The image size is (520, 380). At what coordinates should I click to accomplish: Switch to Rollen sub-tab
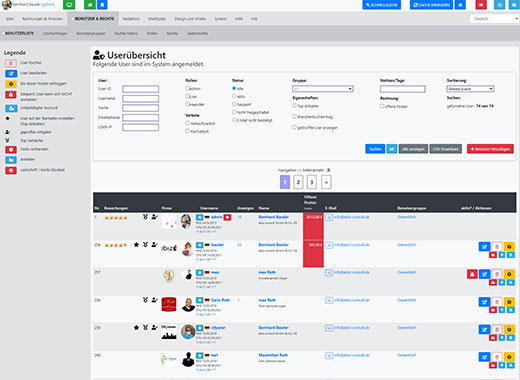point(152,33)
